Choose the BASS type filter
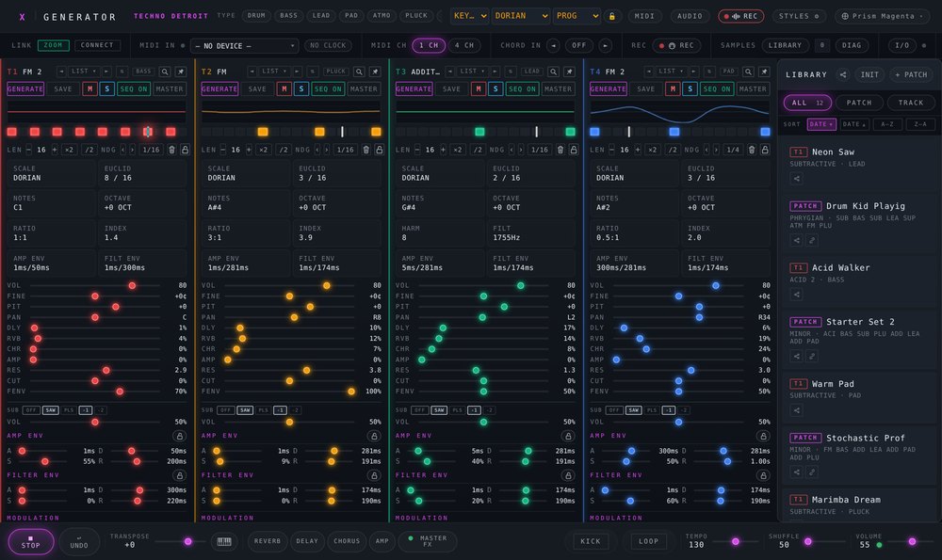Screen dimensions: 942x560 pos(288,16)
